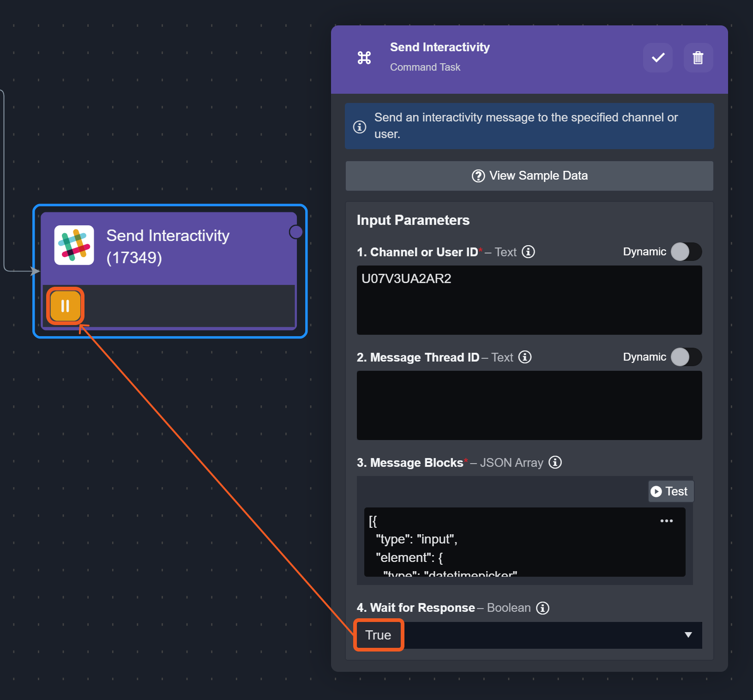Click info icon beside Wait for Response

(542, 608)
